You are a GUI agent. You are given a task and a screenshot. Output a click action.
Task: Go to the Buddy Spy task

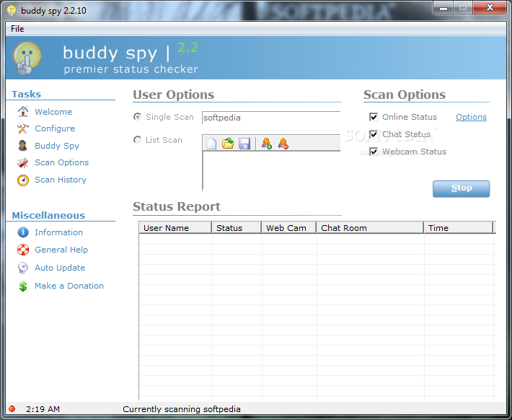point(57,146)
